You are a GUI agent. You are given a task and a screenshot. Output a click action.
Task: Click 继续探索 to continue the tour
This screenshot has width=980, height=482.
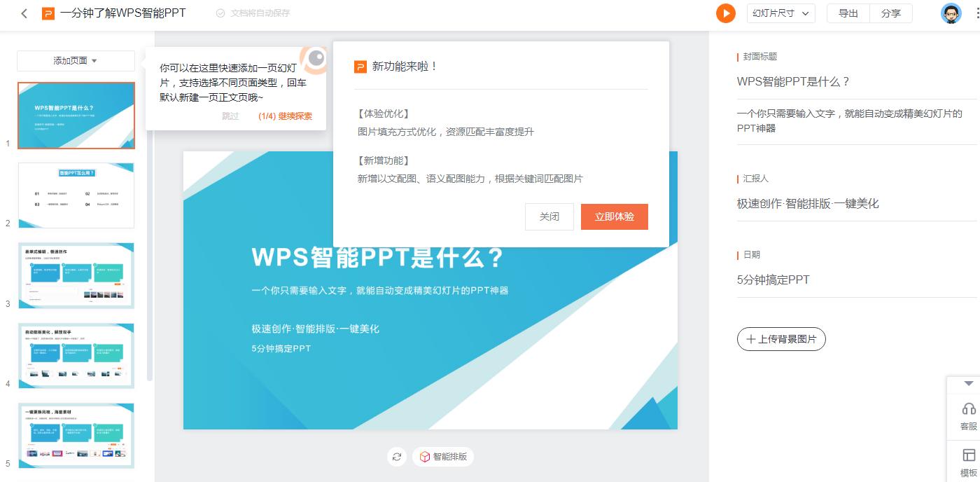pos(296,116)
